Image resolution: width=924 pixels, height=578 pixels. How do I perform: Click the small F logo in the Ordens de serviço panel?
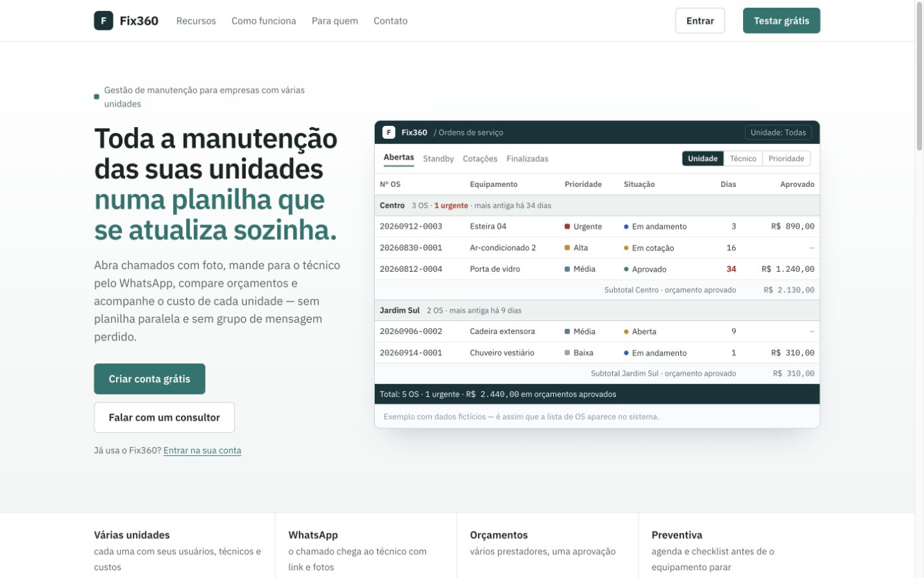388,132
